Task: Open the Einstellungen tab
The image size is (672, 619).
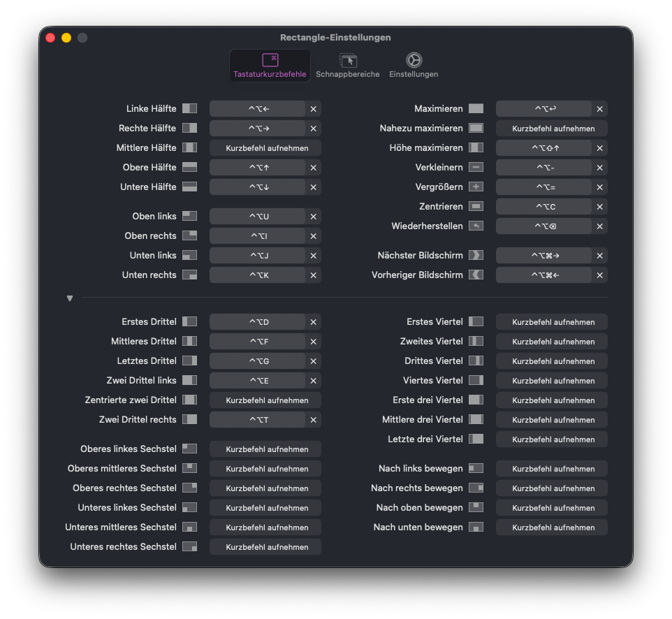Action: 414,66
